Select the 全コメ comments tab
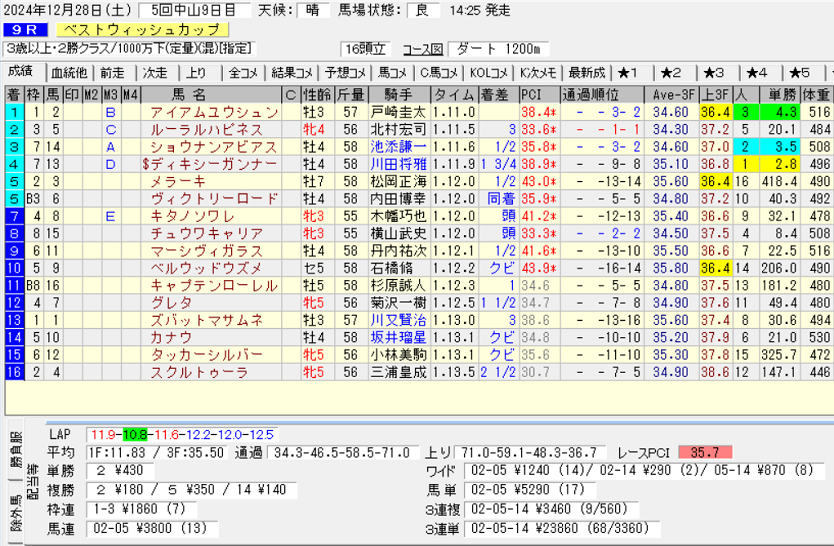This screenshot has height=546, width=834. coord(243,72)
